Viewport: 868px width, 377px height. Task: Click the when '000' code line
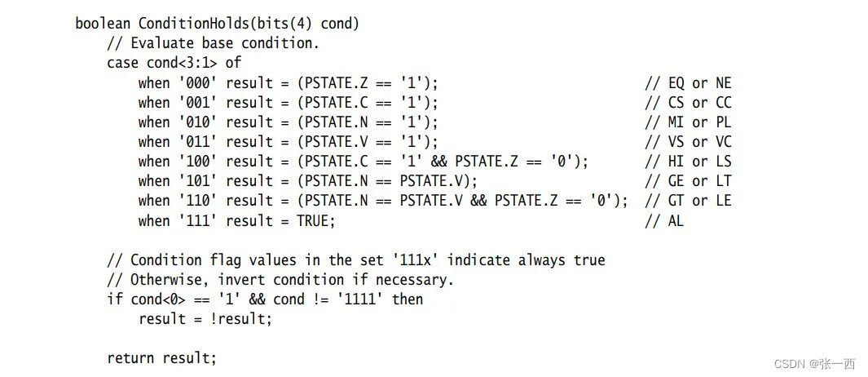coord(288,82)
